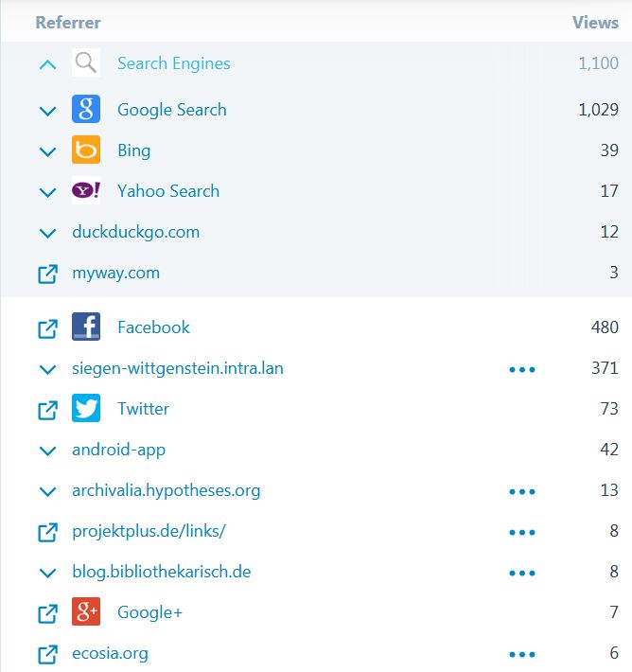This screenshot has height=672, width=632.
Task: Open myway.com external link icon
Action: tap(47, 274)
